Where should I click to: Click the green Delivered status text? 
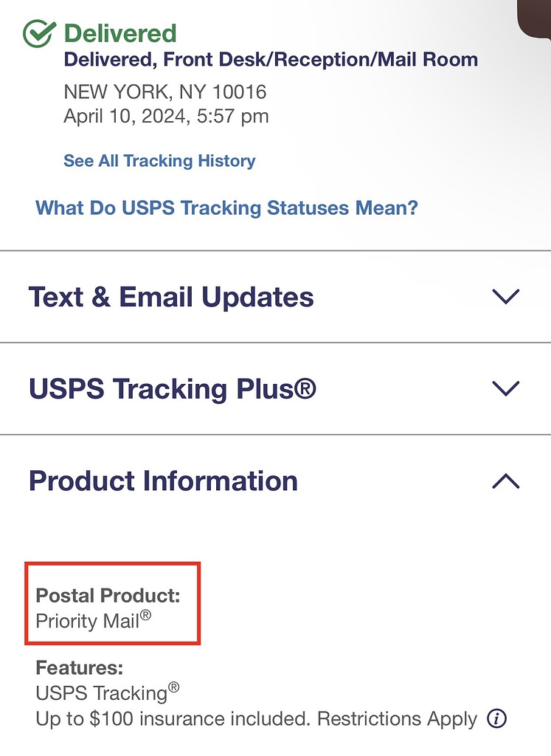[120, 33]
